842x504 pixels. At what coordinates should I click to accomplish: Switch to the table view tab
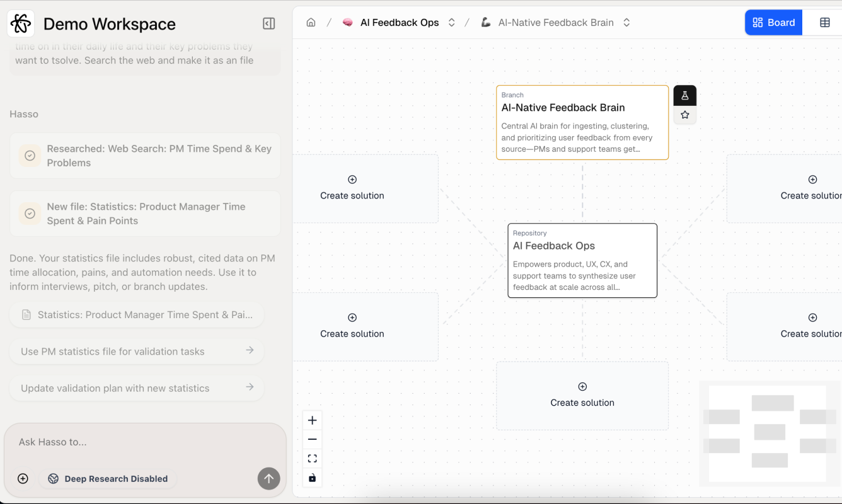click(x=824, y=23)
